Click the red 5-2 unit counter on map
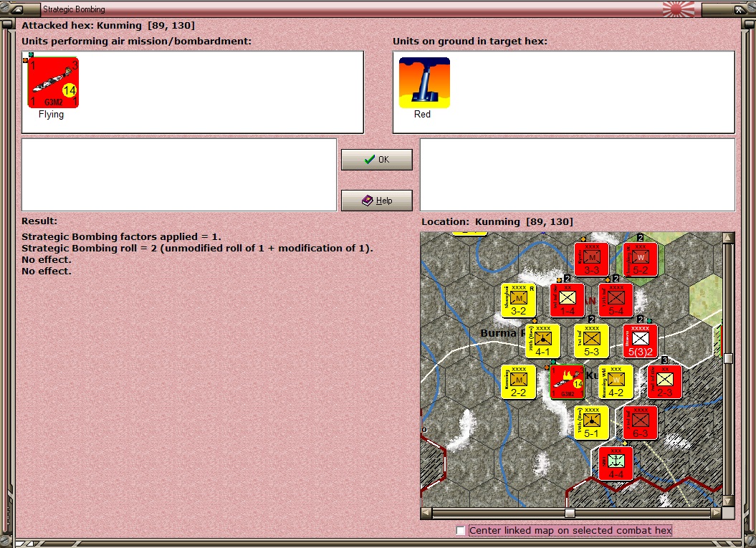The image size is (756, 548). pyautogui.click(x=641, y=259)
